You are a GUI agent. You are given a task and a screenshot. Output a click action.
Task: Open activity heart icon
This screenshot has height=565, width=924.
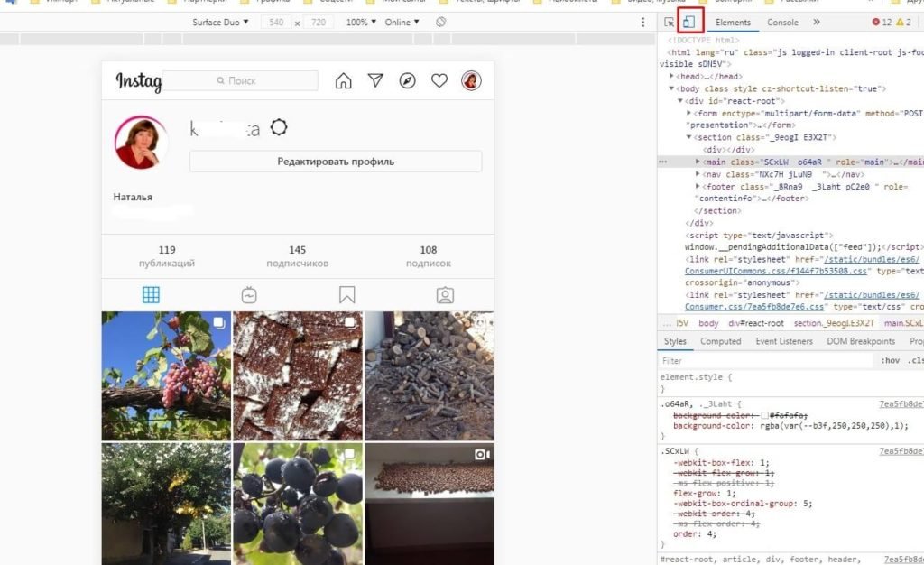439,81
